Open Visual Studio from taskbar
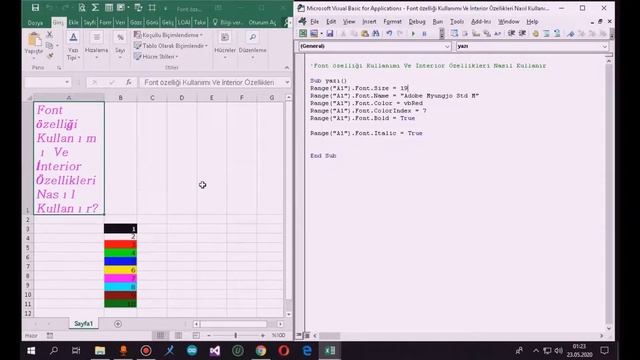The image size is (640, 360). [215, 351]
